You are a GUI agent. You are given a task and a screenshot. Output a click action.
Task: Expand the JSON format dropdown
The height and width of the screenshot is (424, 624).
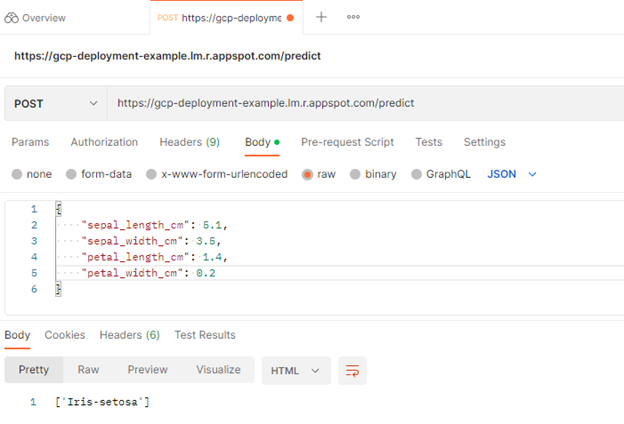click(512, 174)
